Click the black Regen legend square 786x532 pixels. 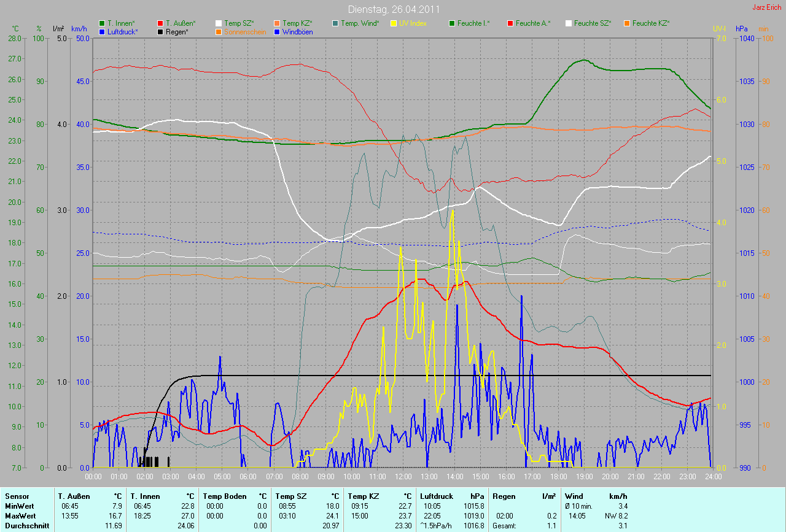tap(161, 31)
